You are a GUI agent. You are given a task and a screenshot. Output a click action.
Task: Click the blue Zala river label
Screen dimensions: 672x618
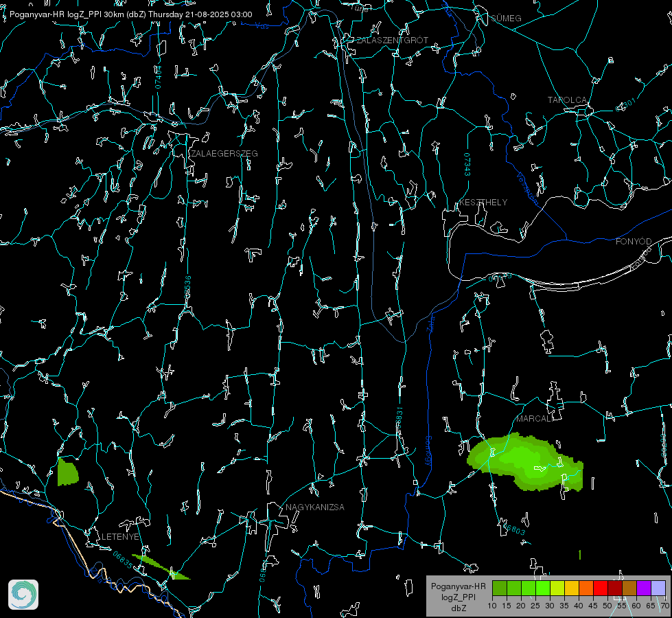click(x=430, y=323)
